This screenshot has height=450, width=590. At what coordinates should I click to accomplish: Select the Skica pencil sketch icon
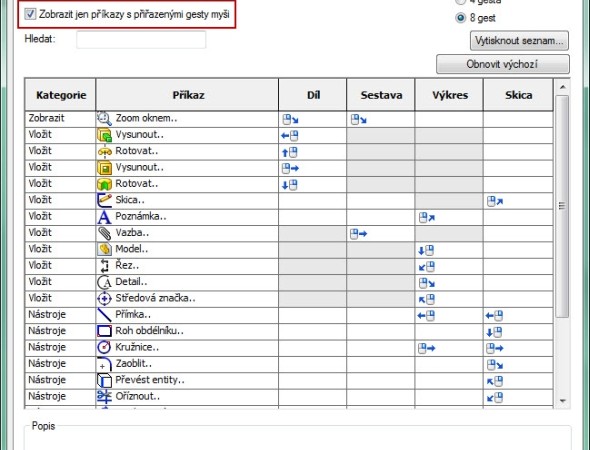[104, 200]
